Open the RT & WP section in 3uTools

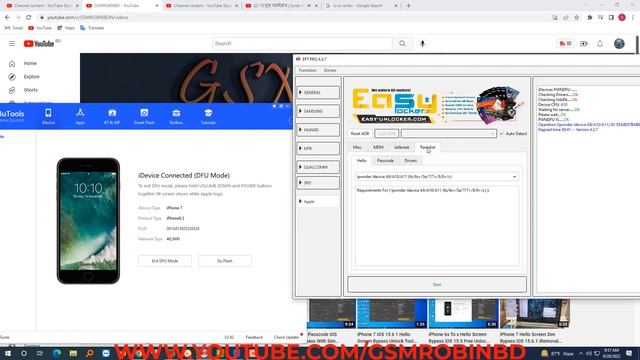coord(112,116)
